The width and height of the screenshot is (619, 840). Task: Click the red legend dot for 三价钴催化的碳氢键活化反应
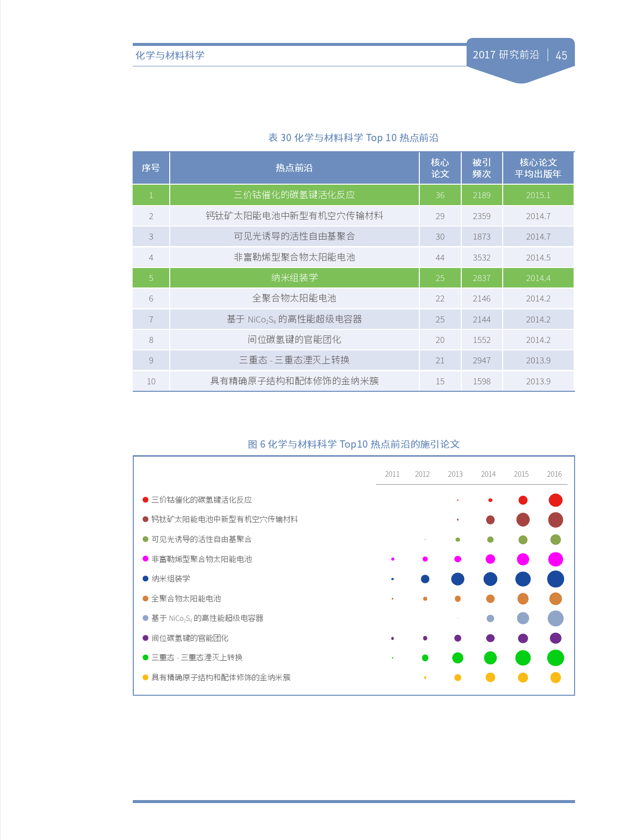(x=145, y=500)
